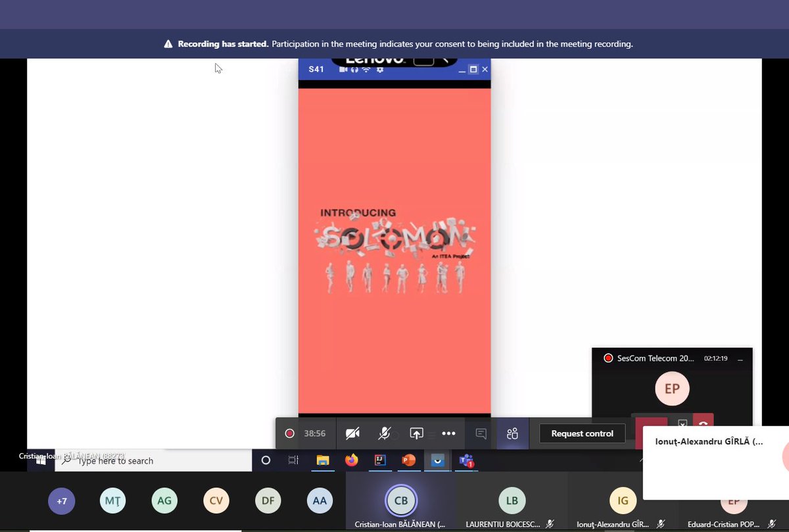The width and height of the screenshot is (789, 532).
Task: Click the Ionuț-Alexandru GÎRLĂ notification popup
Action: tap(716, 463)
